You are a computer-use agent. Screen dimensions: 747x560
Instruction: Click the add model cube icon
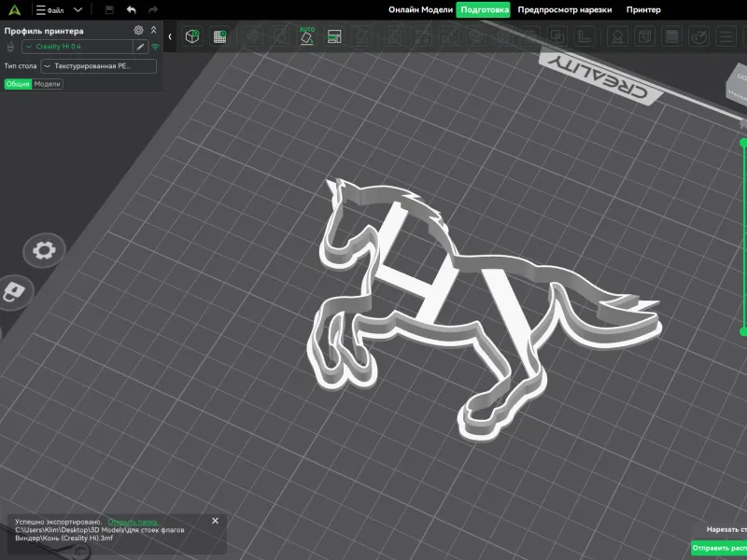coord(192,36)
